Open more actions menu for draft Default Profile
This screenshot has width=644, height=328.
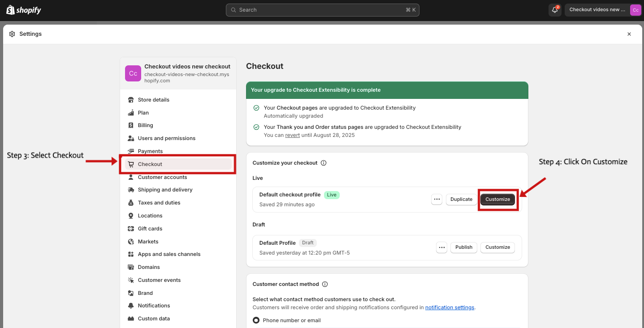point(441,247)
